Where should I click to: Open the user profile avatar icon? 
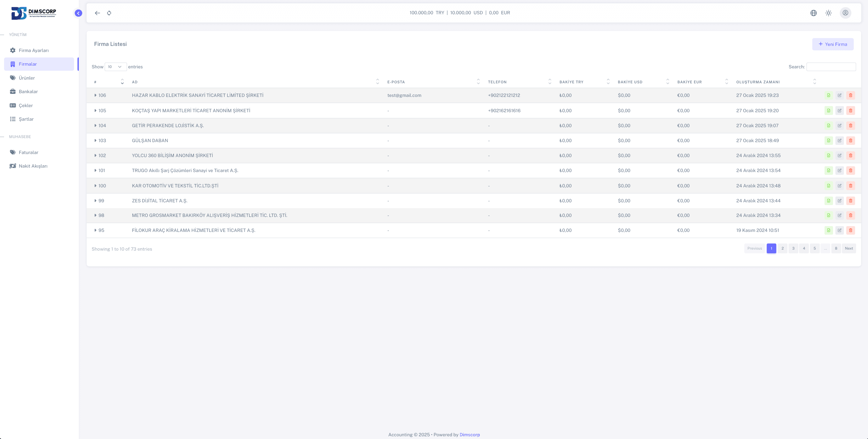pos(845,13)
